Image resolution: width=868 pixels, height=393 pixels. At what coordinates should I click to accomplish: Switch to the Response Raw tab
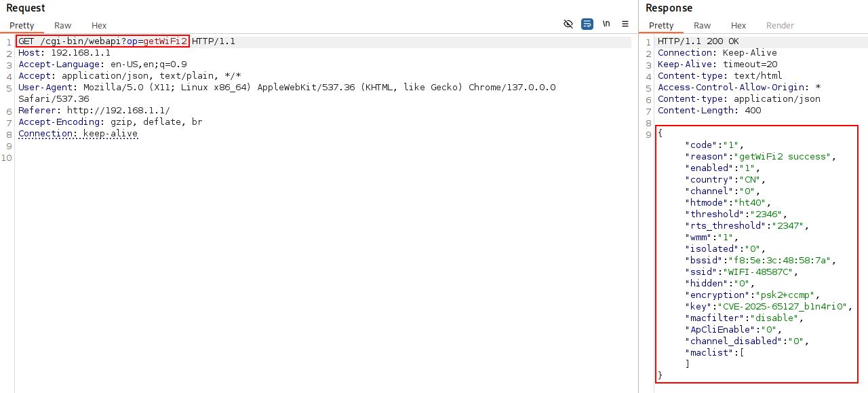click(x=702, y=26)
